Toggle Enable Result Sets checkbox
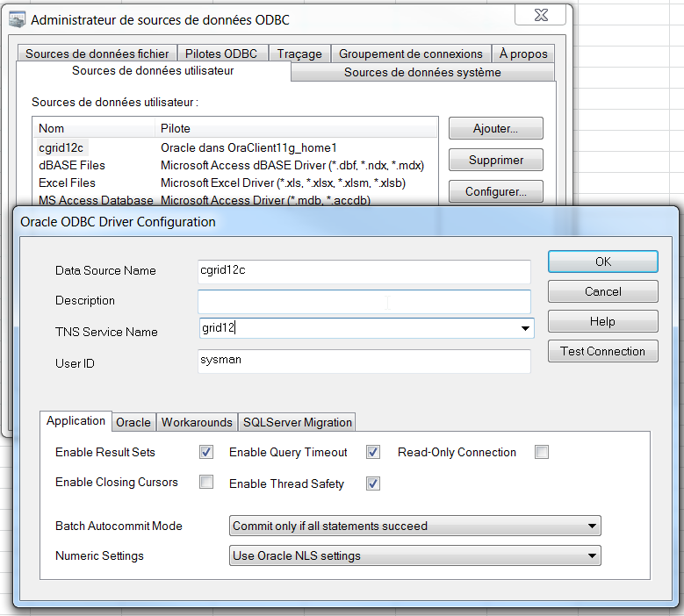Viewport: 684px width, 616px height. coord(206,452)
